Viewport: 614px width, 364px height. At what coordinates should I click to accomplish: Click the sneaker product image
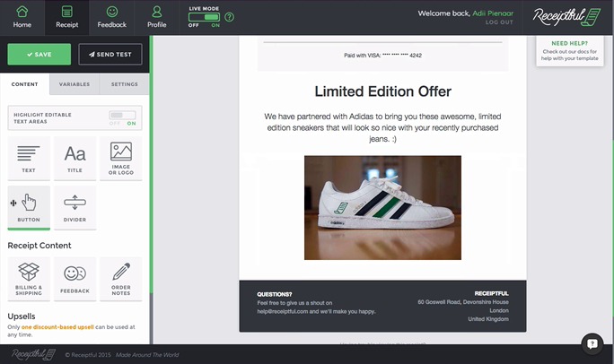[382, 208]
